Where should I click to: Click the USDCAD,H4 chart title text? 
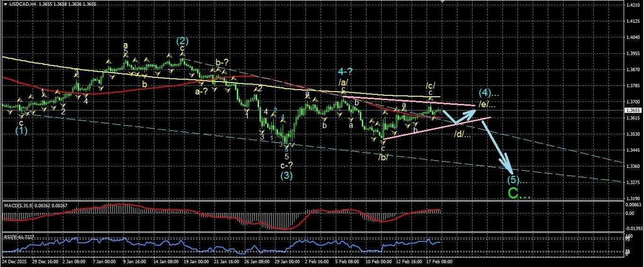(x=22, y=4)
